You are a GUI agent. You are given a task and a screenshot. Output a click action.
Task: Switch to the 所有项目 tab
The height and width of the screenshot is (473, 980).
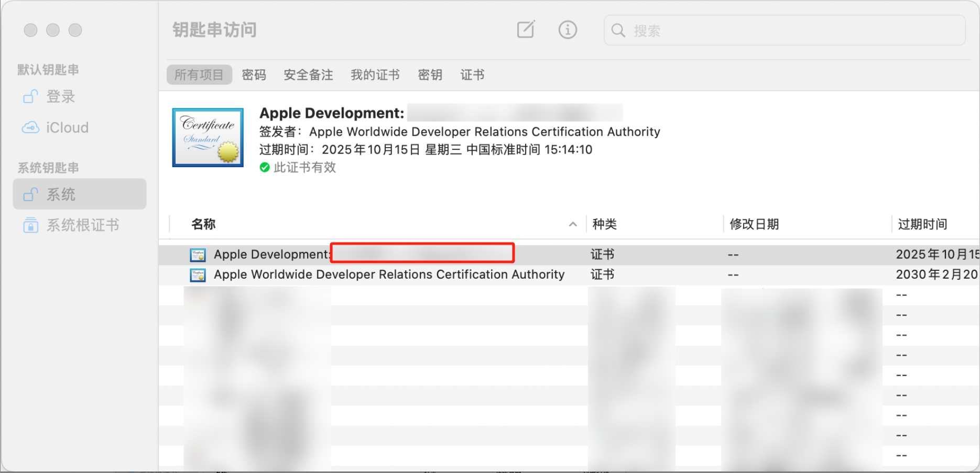click(x=199, y=75)
